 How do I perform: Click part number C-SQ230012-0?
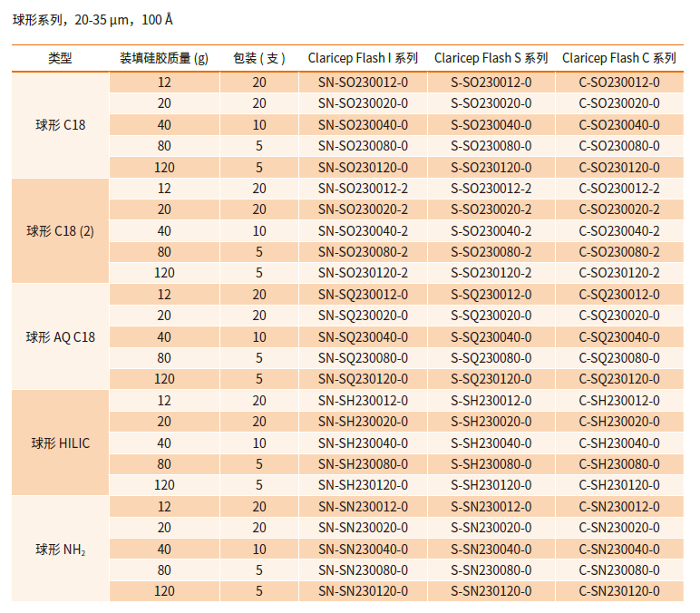coord(619,295)
